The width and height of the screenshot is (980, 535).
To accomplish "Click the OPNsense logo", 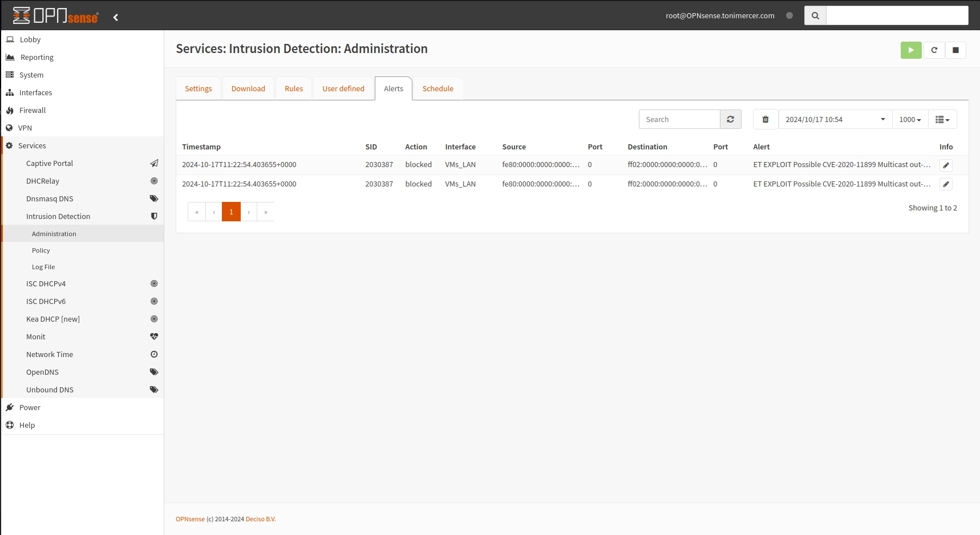I will click(55, 15).
